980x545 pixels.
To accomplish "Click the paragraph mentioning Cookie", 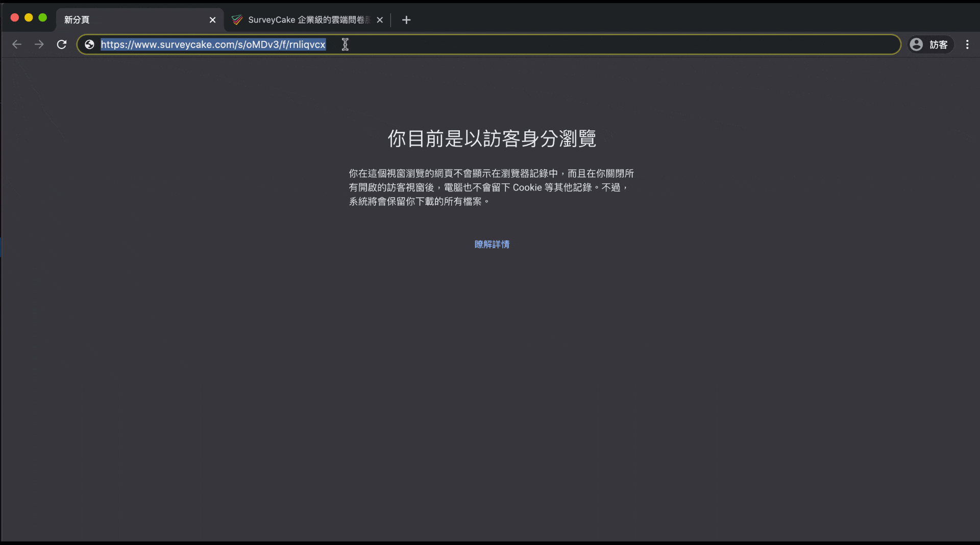I will pyautogui.click(x=492, y=187).
